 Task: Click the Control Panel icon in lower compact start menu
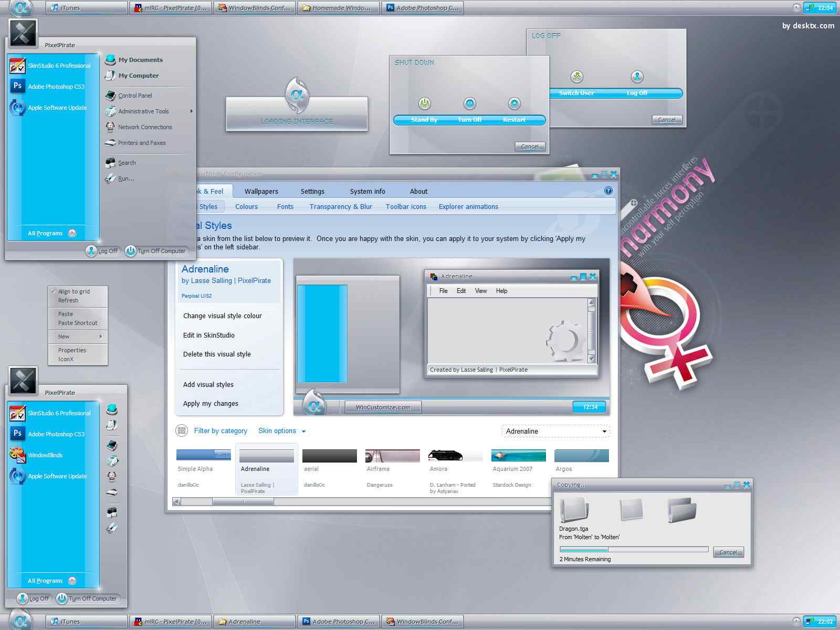tap(111, 446)
